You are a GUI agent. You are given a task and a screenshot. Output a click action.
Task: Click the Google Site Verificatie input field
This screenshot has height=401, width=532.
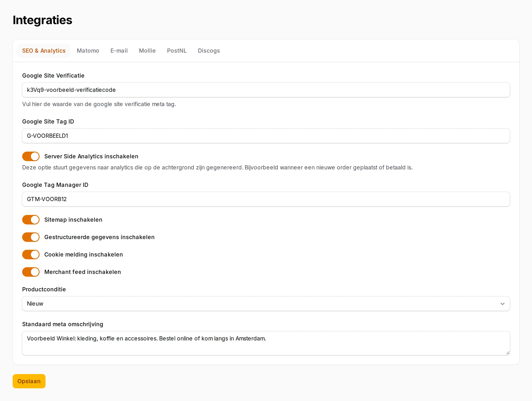click(x=266, y=90)
